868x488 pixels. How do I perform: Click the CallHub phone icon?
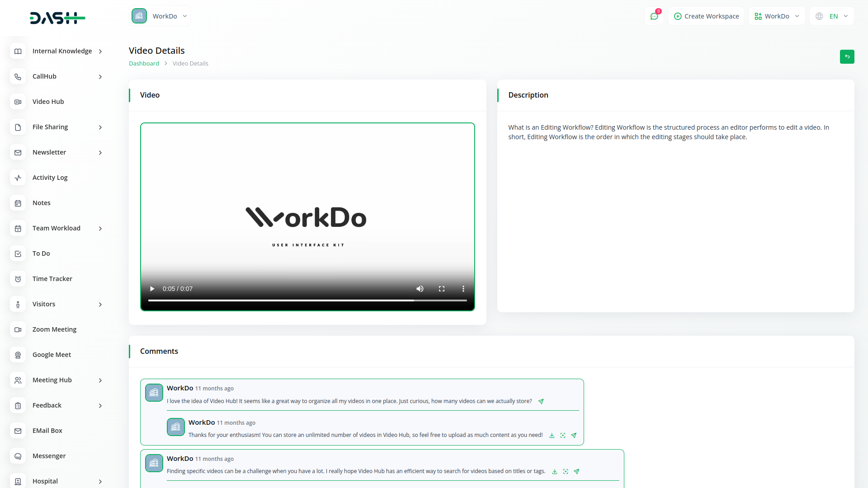pyautogui.click(x=18, y=77)
